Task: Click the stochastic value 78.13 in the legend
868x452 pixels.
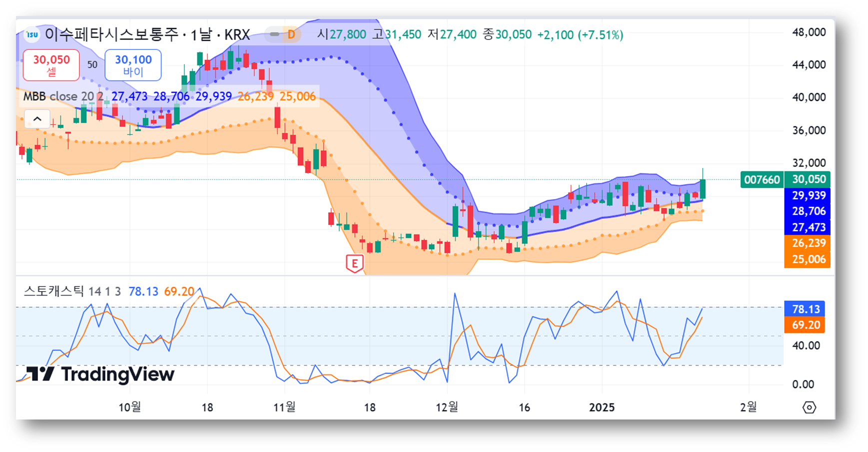Action: (x=143, y=291)
